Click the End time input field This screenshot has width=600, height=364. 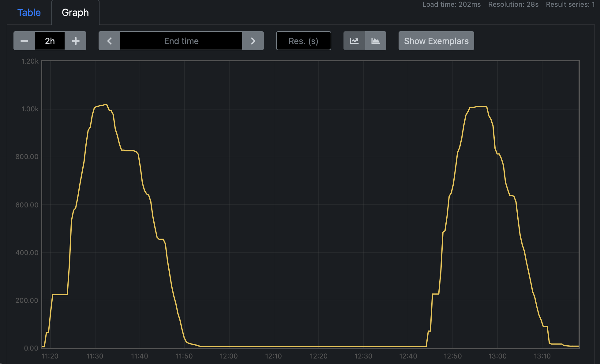pyautogui.click(x=181, y=41)
